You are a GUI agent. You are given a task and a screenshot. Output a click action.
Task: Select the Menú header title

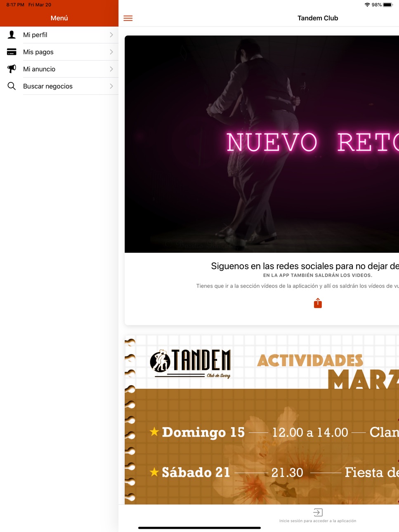(59, 18)
